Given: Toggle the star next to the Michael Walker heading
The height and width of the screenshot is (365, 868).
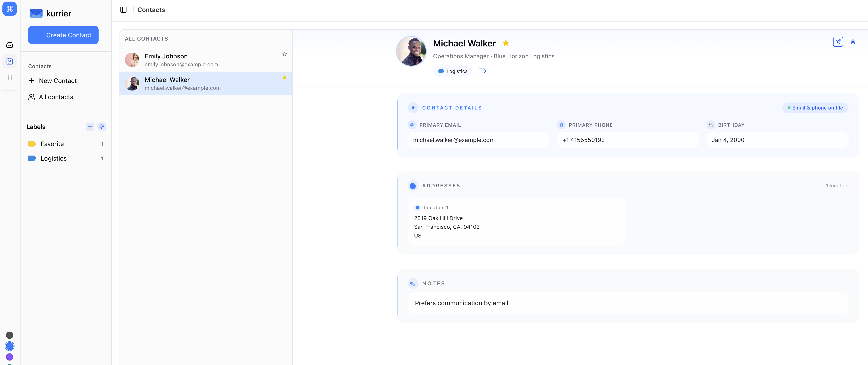Looking at the screenshot, I should [x=505, y=43].
